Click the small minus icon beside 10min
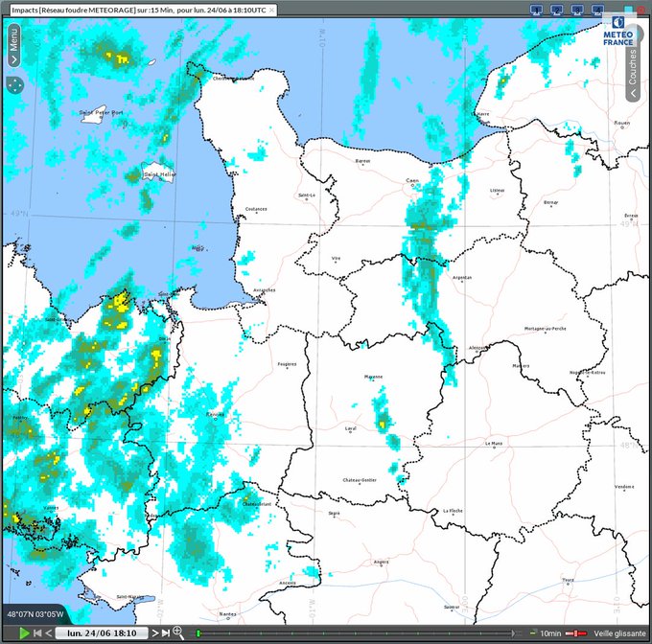The width and height of the screenshot is (652, 644). pos(533,632)
